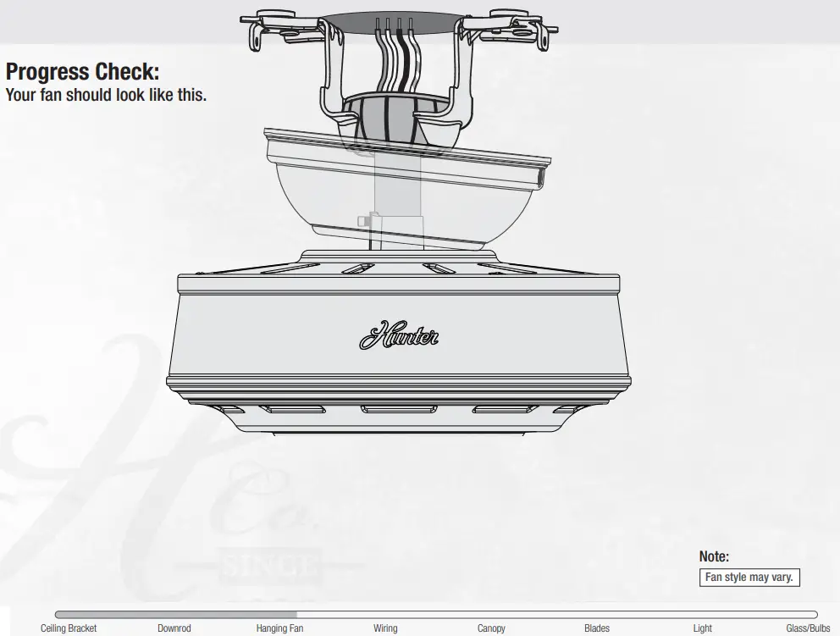Viewport: 840px width, 636px height.
Task: Click the Blades step label
Action: pos(596,628)
